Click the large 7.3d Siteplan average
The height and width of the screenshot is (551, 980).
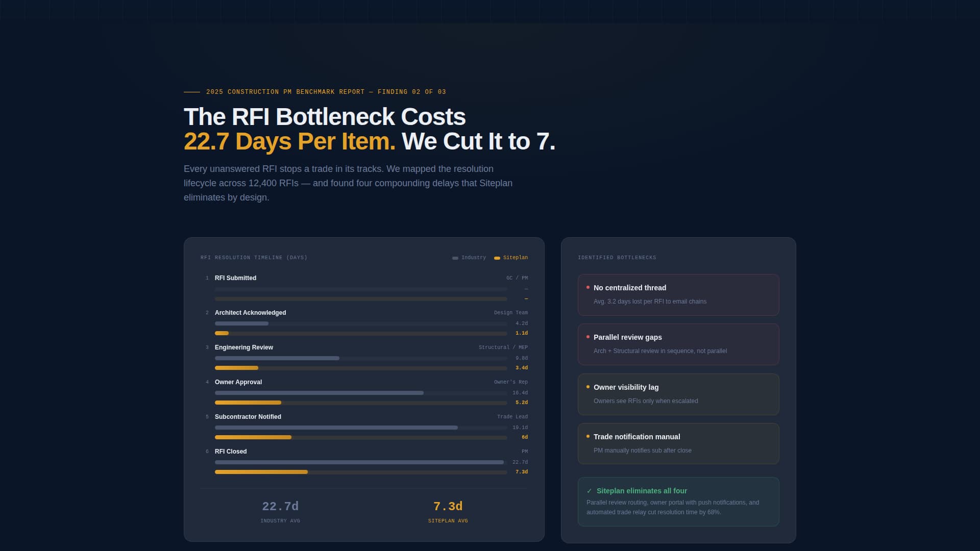tap(448, 507)
